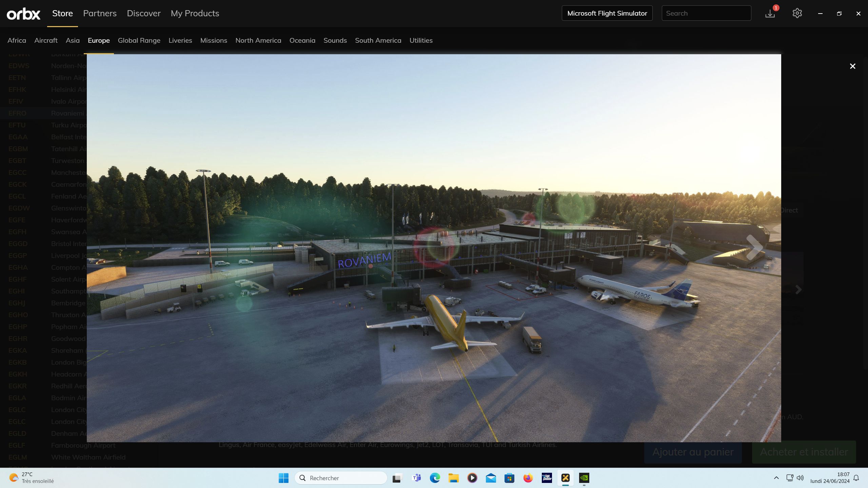Viewport: 868px width, 488px height.
Task: Open NVIDIA app in taskbar
Action: coord(584,478)
